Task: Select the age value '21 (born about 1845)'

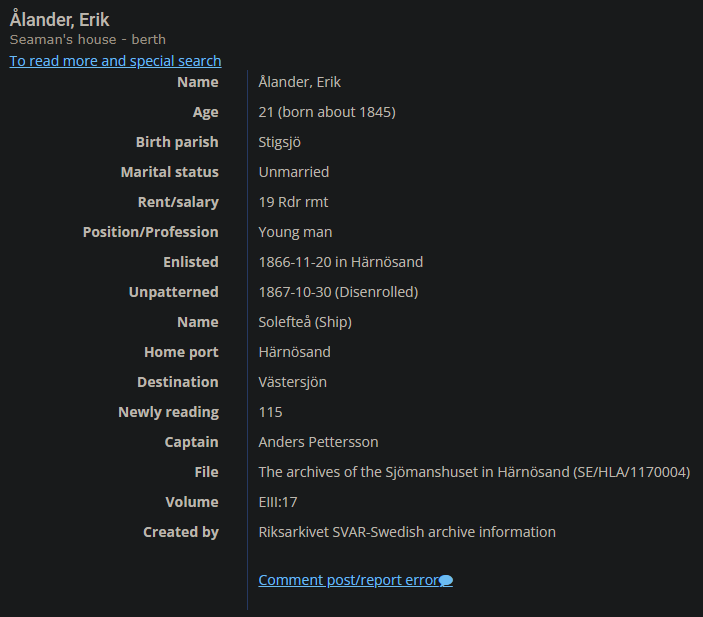Action: point(327,112)
